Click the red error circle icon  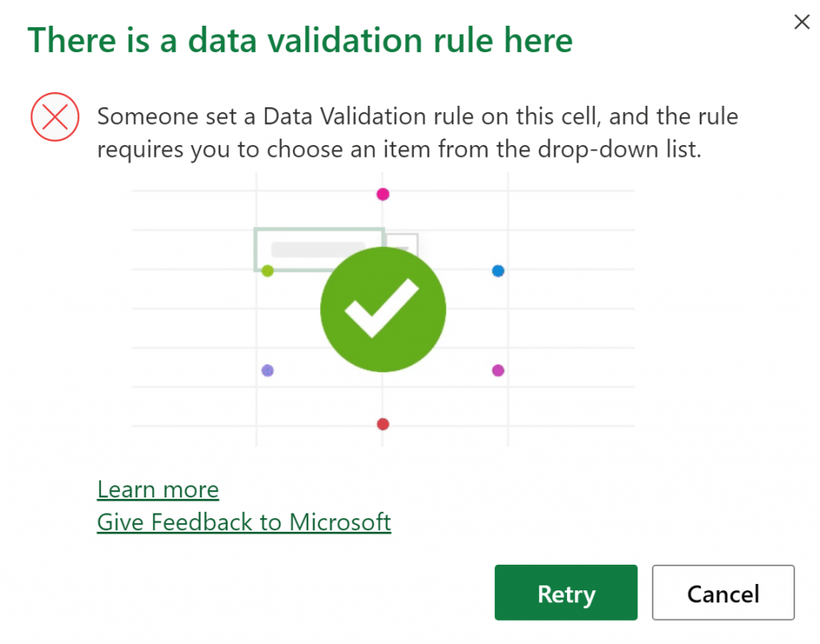pos(54,118)
